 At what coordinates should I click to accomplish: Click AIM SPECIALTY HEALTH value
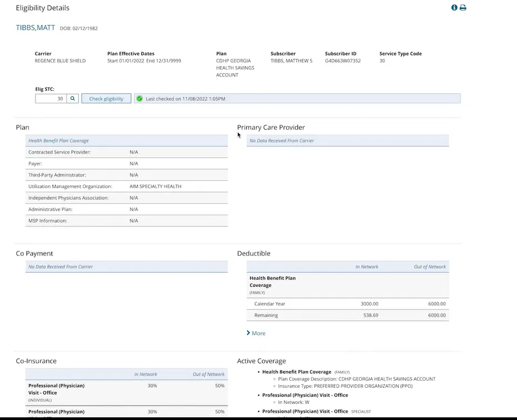tap(155, 186)
